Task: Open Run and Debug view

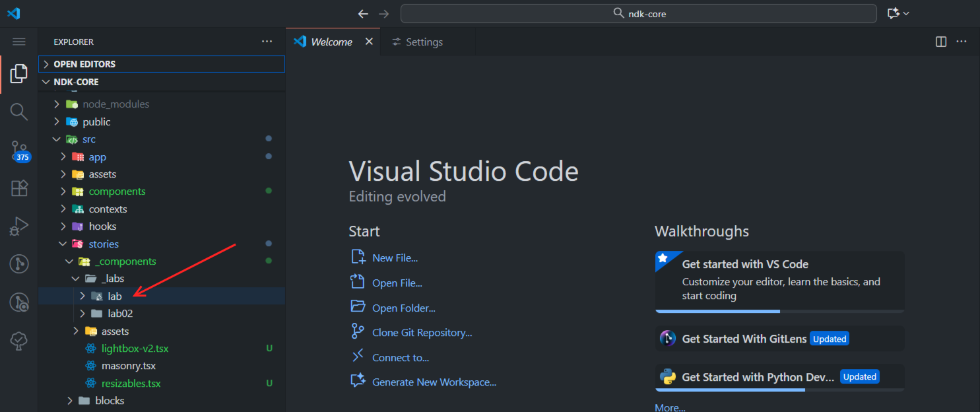Action: point(19,226)
